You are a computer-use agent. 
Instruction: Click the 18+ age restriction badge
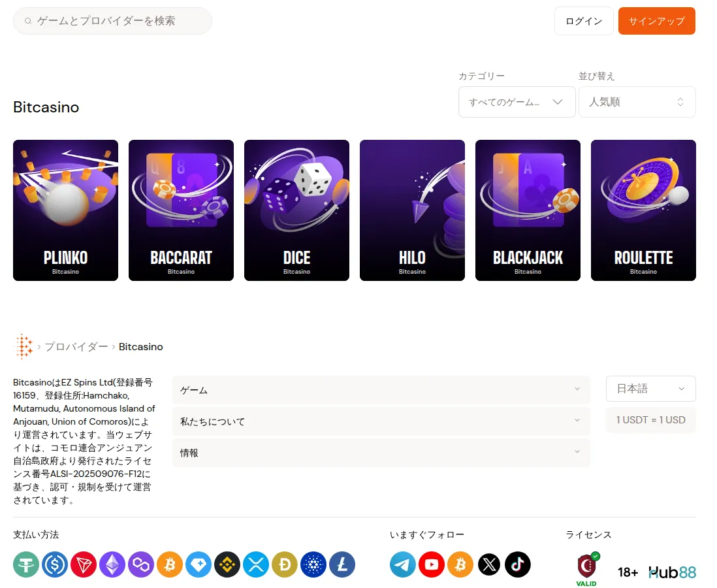coord(628,572)
